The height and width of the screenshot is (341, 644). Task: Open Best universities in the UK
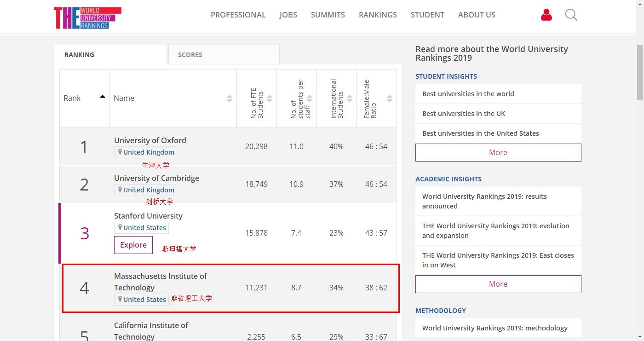click(x=498, y=114)
